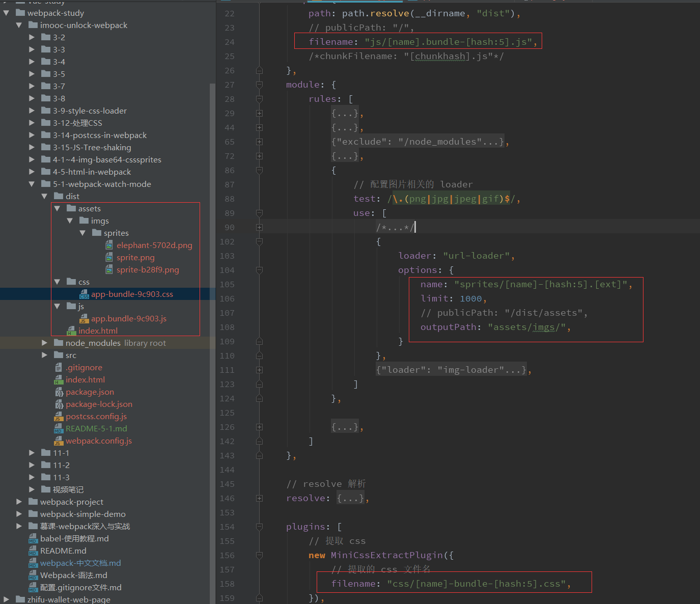Image resolution: width=700 pixels, height=604 pixels.
Task: Expand the webpack-project folder
Action: point(19,502)
